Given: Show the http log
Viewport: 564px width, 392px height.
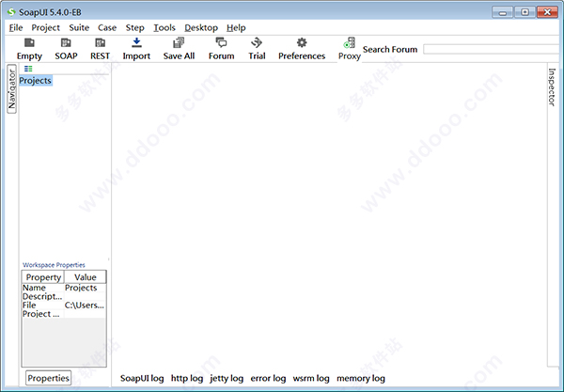Looking at the screenshot, I should tap(187, 378).
